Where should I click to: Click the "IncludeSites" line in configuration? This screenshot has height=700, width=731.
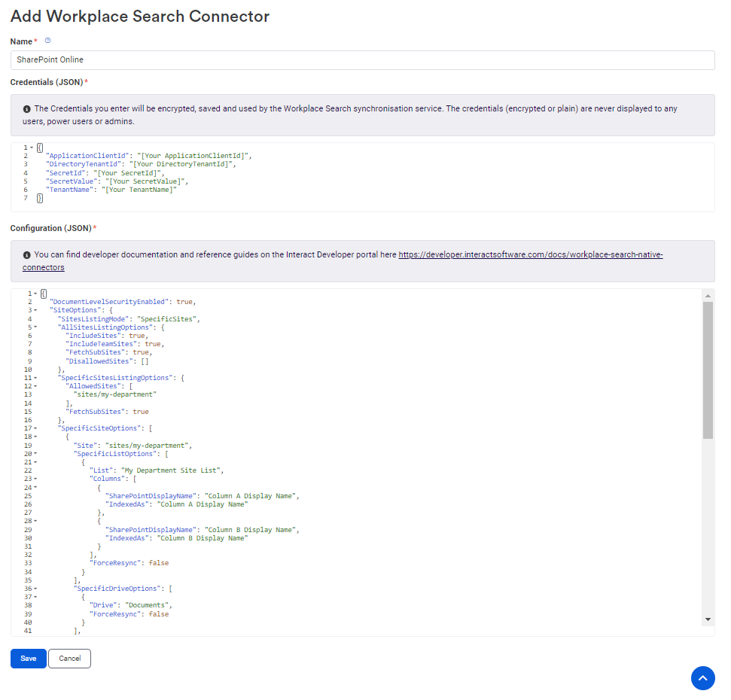(x=107, y=336)
